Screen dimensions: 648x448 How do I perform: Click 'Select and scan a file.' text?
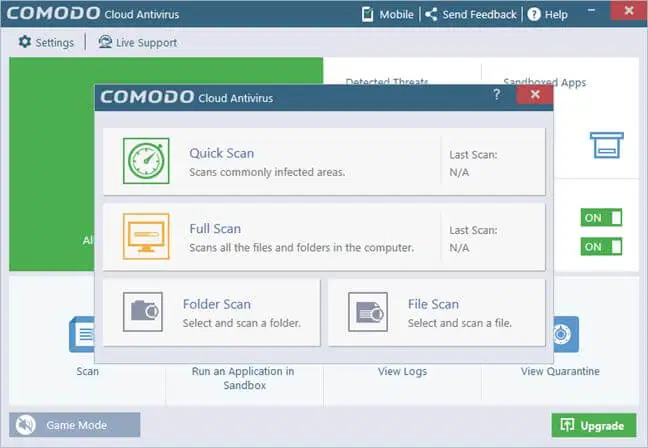[x=460, y=323]
